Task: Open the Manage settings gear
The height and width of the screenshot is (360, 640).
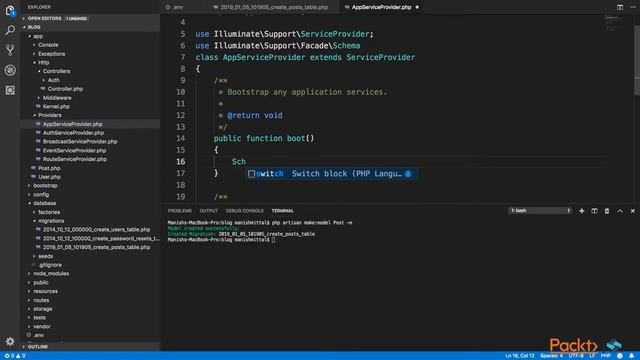Action: click(x=10, y=341)
